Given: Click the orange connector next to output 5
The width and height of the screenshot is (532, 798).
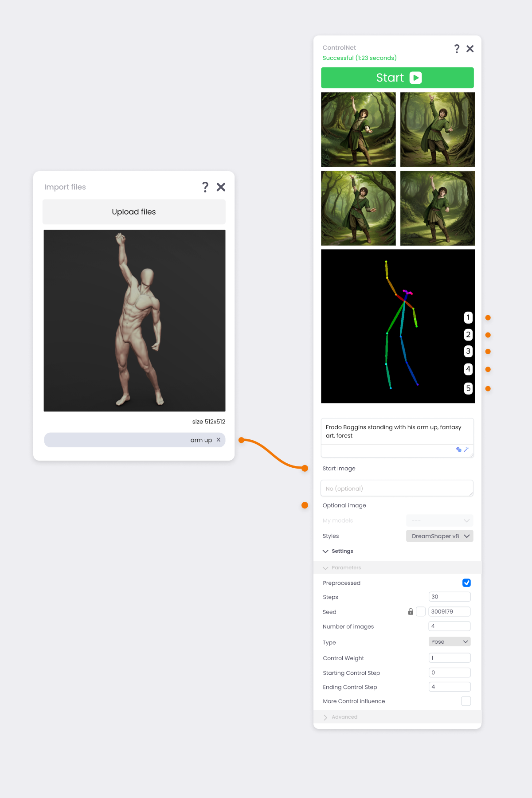Looking at the screenshot, I should [488, 389].
